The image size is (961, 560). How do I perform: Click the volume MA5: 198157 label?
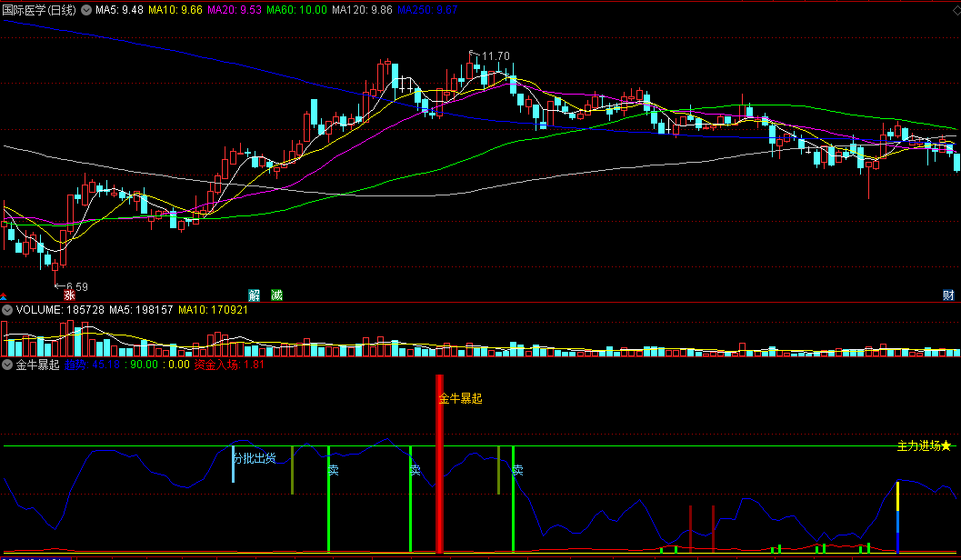141,310
